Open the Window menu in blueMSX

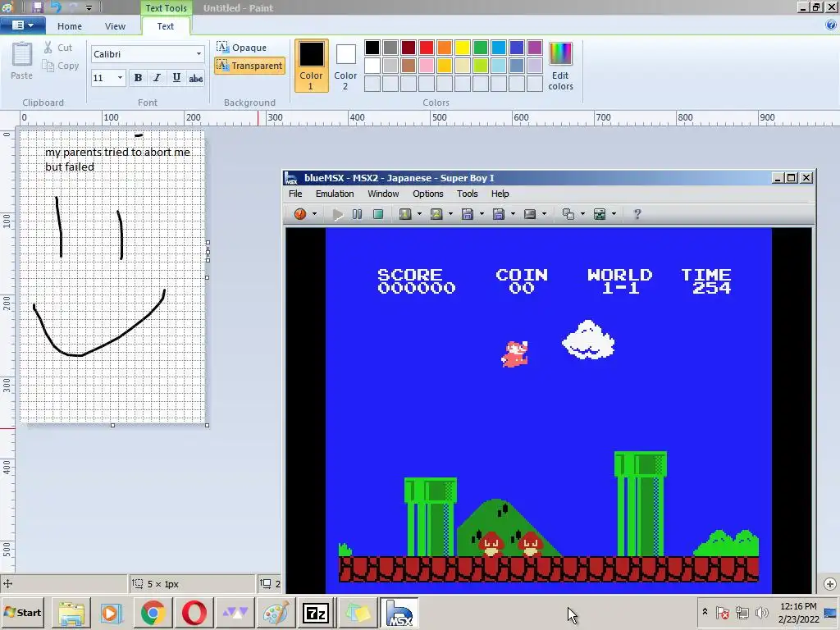[383, 194]
